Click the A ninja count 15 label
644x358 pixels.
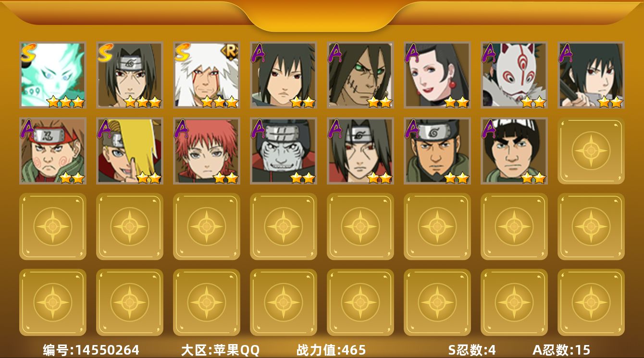pos(562,350)
